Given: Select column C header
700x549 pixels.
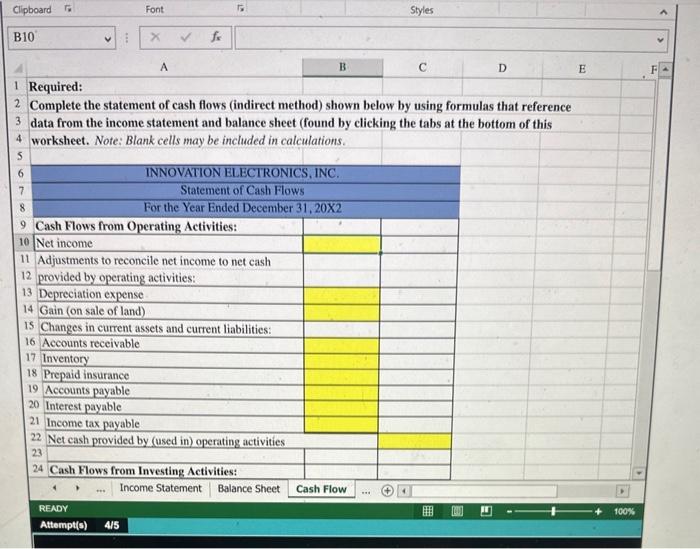Looking at the screenshot, I should click(x=422, y=68).
